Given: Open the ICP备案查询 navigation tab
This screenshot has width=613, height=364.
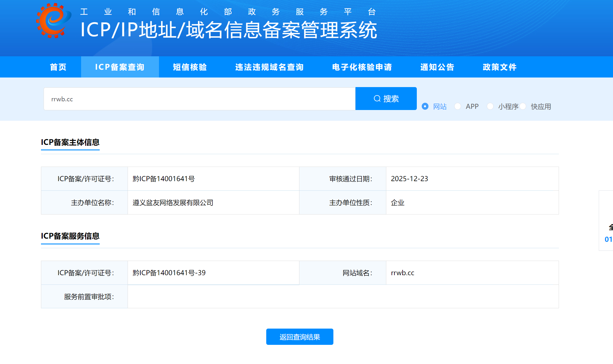Looking at the screenshot, I should [x=120, y=67].
